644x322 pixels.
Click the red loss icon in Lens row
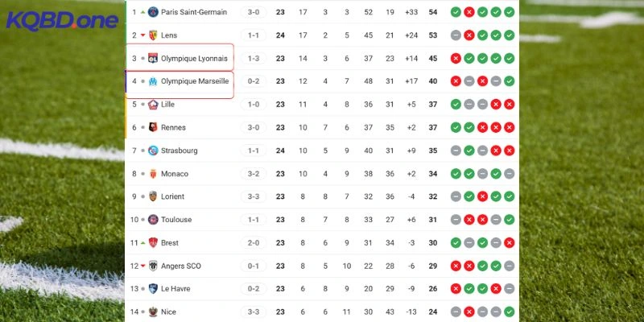(469, 35)
